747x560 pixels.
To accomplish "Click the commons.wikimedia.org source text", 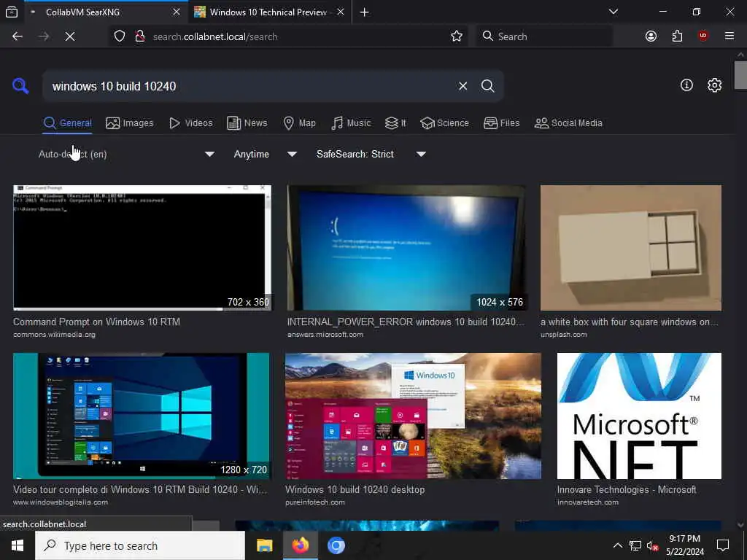I will 54,335.
